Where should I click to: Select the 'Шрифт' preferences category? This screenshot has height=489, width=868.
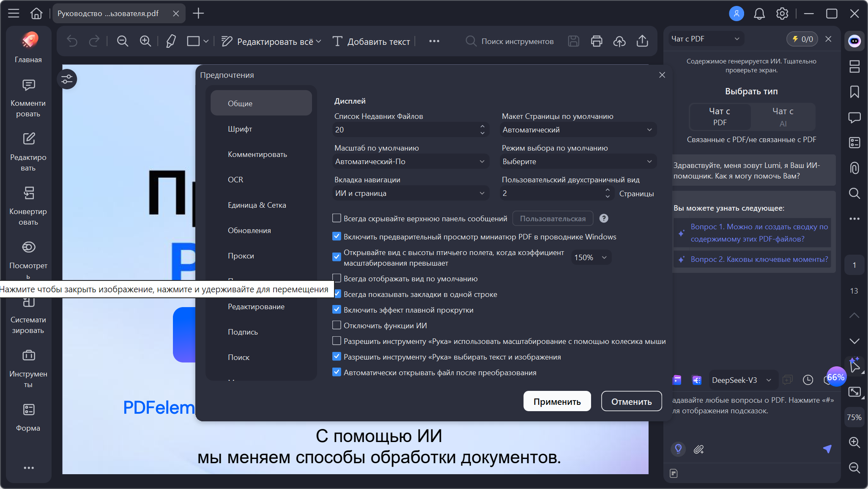pos(240,129)
